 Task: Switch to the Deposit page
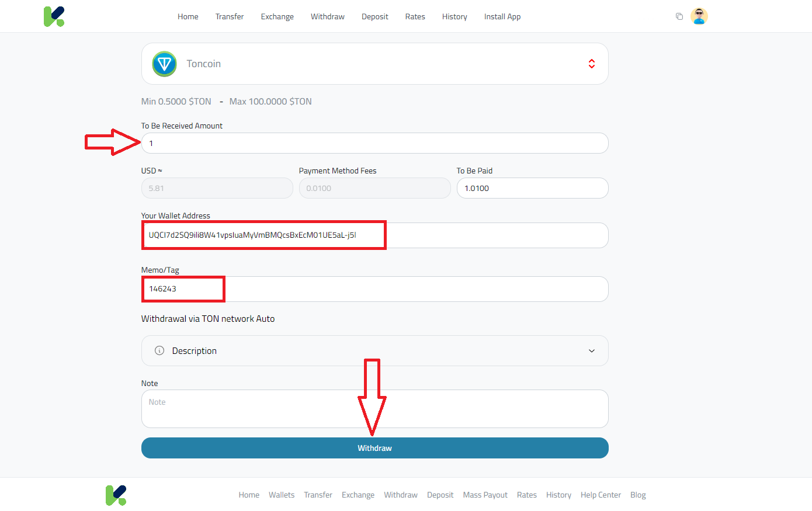point(374,16)
